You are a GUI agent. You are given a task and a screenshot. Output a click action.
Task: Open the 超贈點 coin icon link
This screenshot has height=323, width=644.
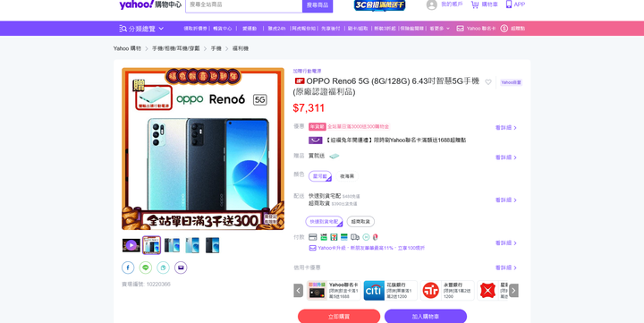[x=513, y=29]
